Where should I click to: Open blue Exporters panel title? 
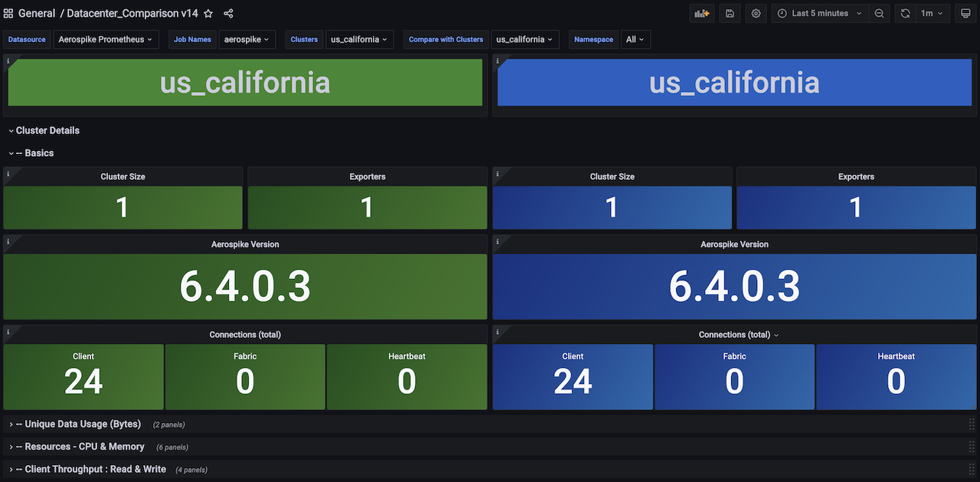coord(856,176)
